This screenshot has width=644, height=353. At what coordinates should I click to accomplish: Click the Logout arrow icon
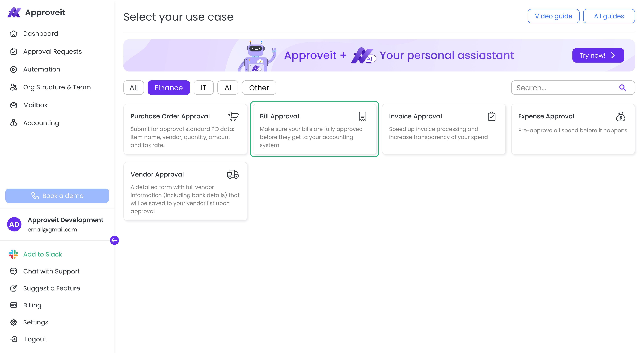tap(14, 339)
